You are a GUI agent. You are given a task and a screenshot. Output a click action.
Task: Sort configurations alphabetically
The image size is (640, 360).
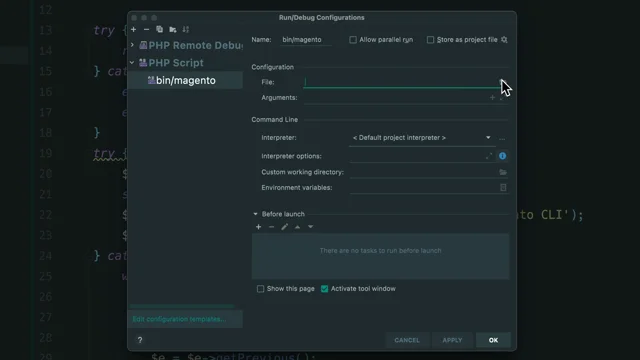click(186, 29)
